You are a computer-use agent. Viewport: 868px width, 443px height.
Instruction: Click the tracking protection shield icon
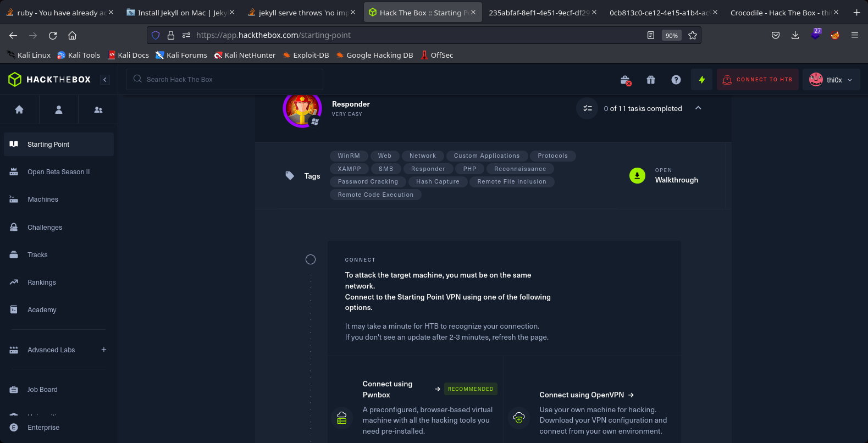coord(156,35)
